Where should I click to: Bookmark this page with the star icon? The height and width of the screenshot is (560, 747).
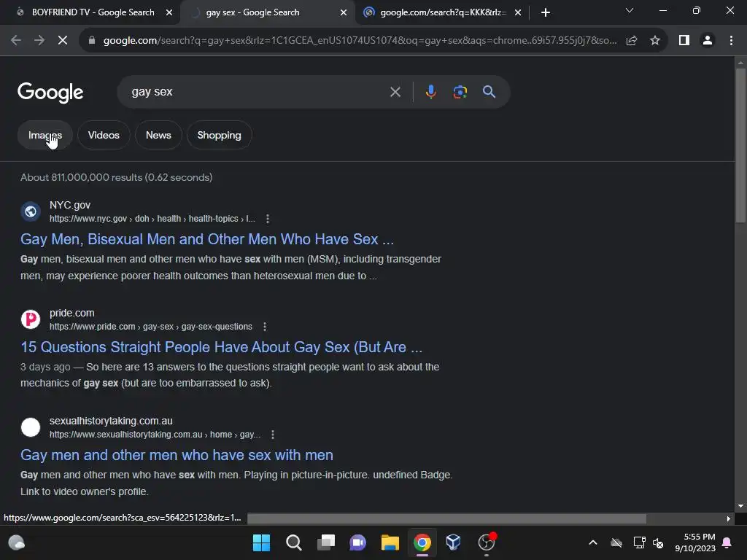(x=655, y=41)
